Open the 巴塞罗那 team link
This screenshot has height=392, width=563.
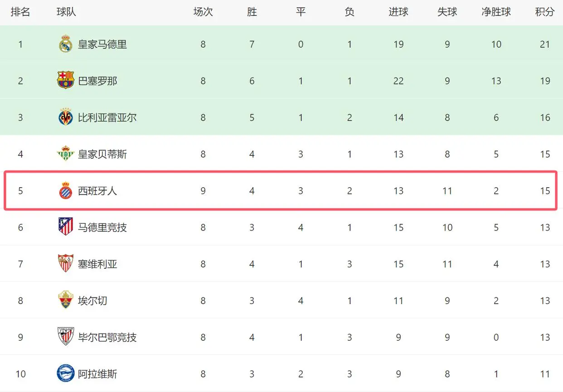coord(97,81)
